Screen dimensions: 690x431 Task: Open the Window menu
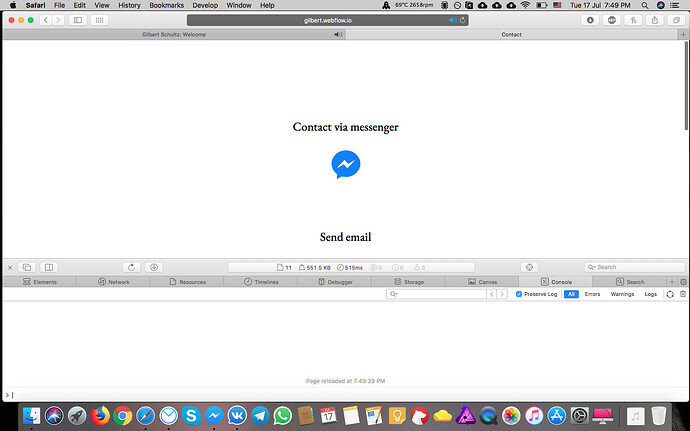239,5
